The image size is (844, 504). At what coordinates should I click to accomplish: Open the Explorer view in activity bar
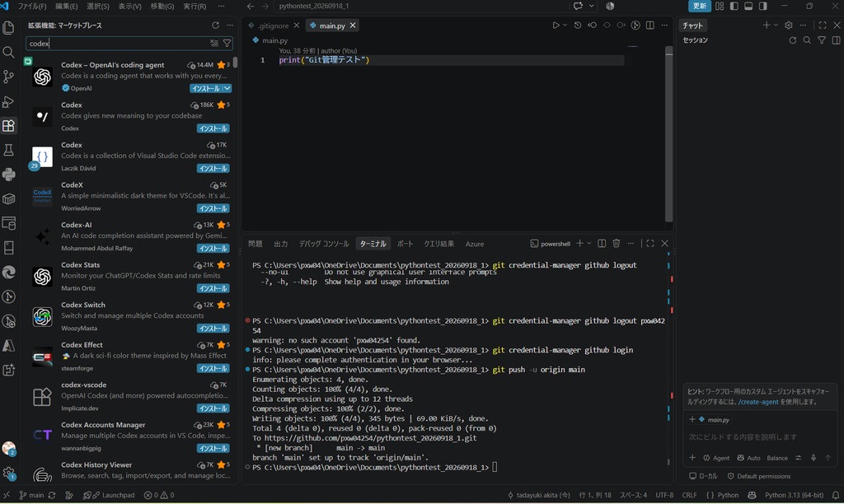8,27
